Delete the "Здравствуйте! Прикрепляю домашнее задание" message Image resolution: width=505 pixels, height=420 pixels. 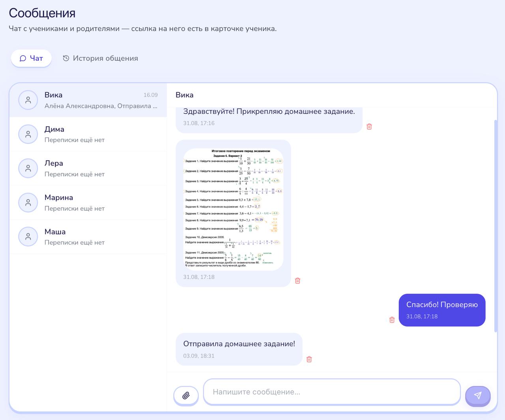(369, 127)
